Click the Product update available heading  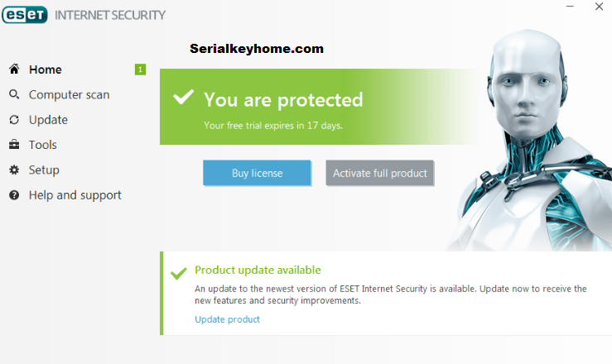point(258,270)
